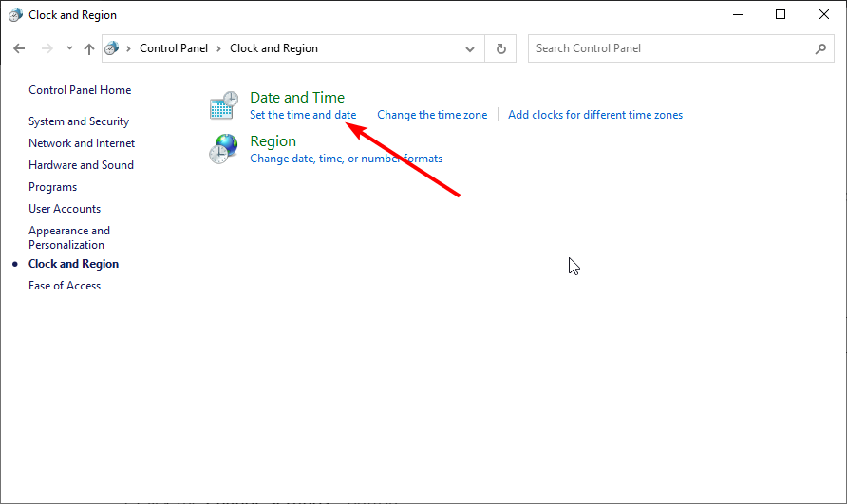This screenshot has height=504, width=847.
Task: Expand the chevron after Control Panel breadcrumb
Action: coord(218,48)
